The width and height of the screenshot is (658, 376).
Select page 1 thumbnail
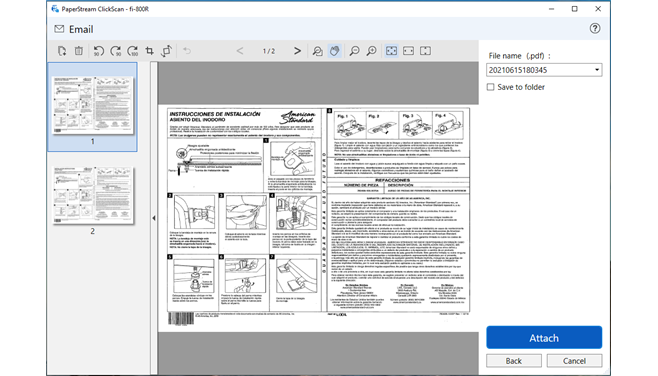click(x=92, y=107)
